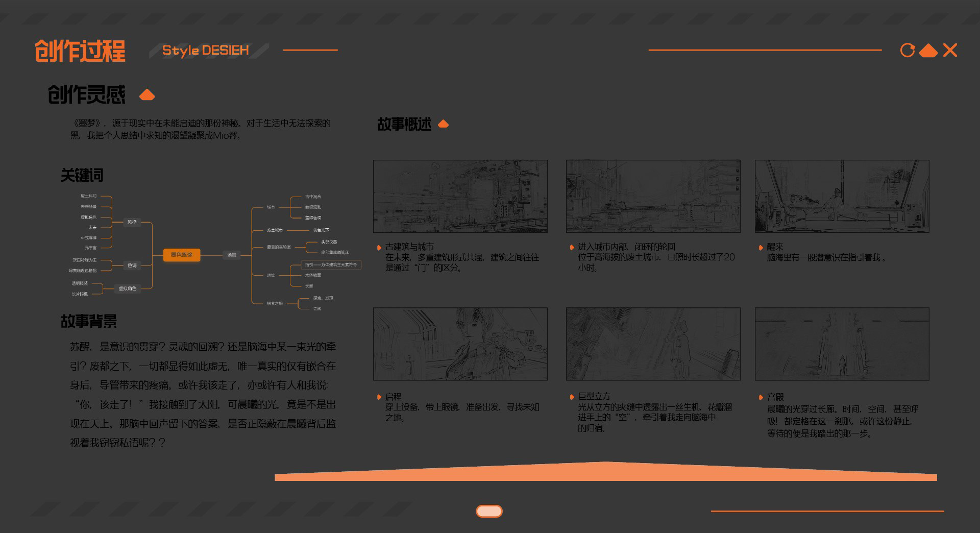Click the 宫殿 caption title

pos(775,397)
